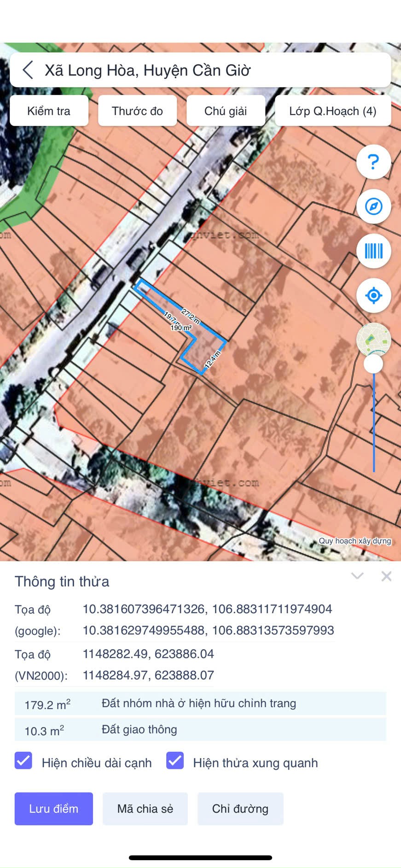This screenshot has height=868, width=401.
Task: Toggle Hiện thửa xung quanh checkbox
Action: tap(175, 761)
